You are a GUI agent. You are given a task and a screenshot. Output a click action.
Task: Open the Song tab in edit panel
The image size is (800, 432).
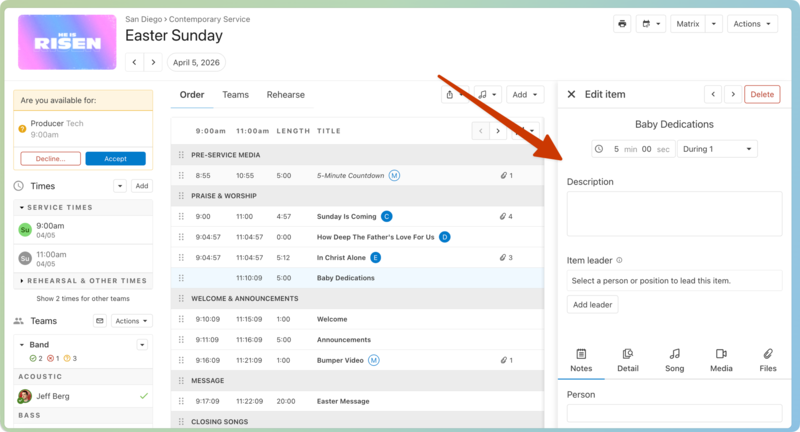(x=675, y=360)
